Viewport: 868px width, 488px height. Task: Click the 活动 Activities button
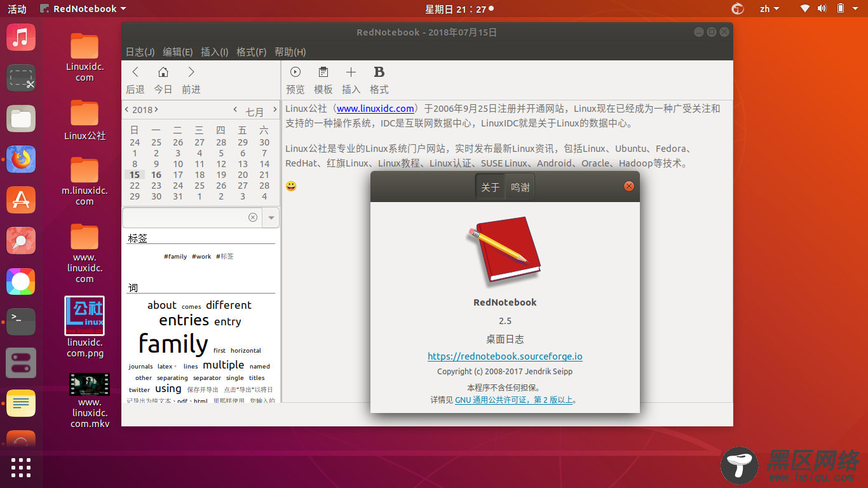(x=17, y=9)
